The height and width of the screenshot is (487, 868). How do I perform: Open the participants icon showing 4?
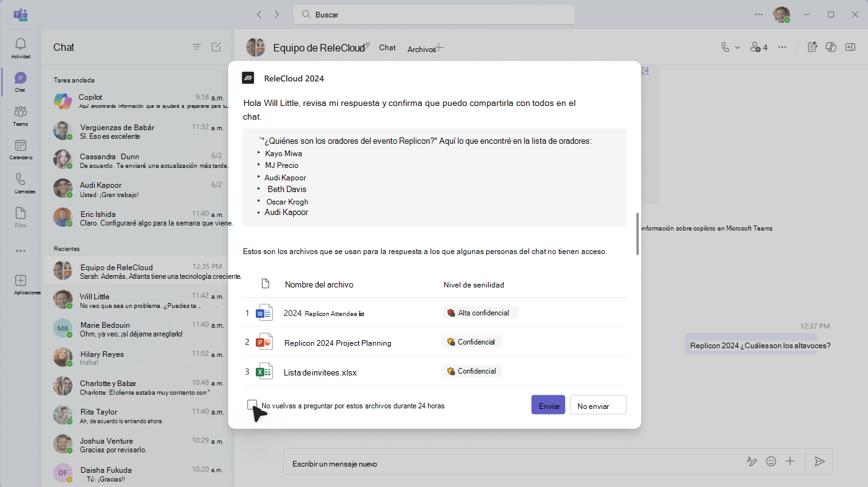(x=759, y=47)
